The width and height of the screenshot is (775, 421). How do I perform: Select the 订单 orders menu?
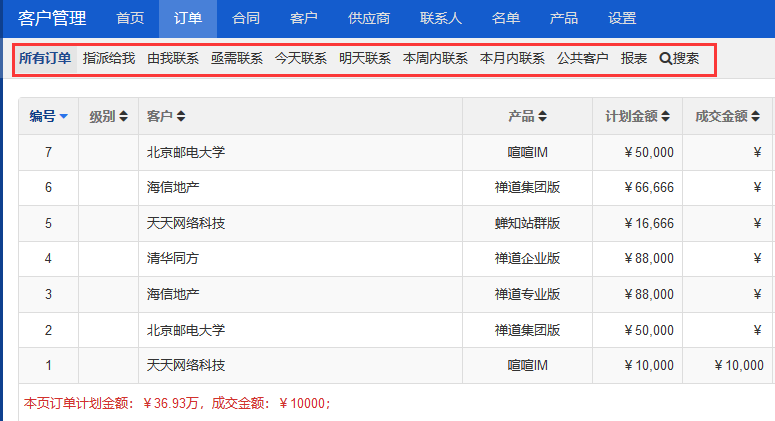point(188,18)
